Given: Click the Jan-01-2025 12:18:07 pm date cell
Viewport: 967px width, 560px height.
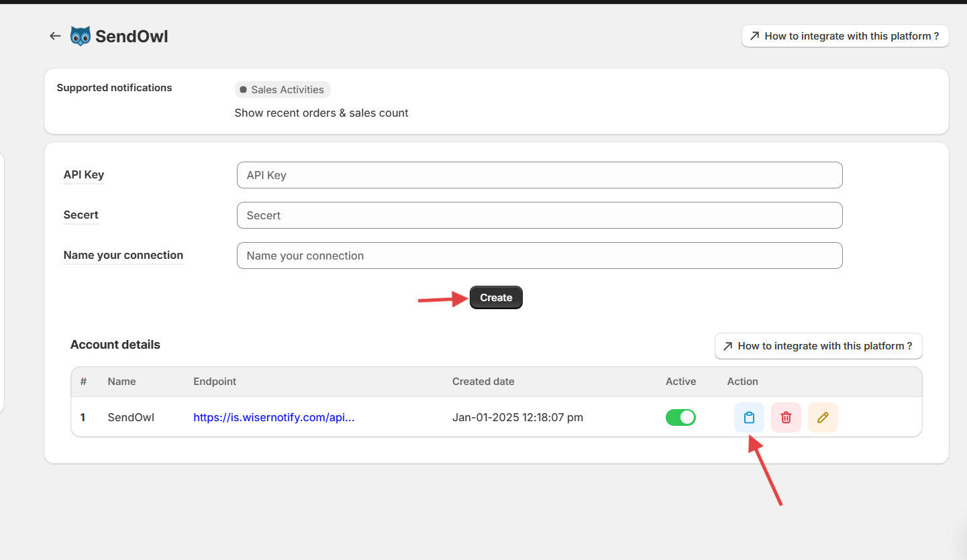Looking at the screenshot, I should tap(517, 417).
